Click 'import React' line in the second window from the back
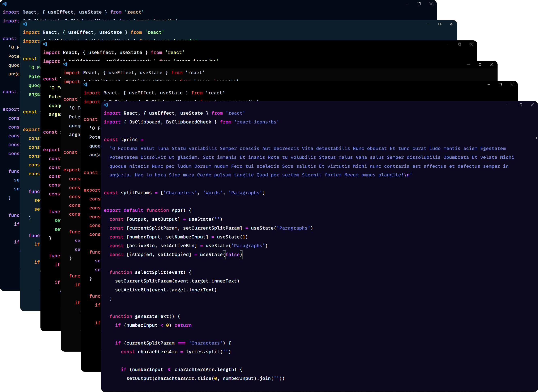Screen dimensions: 538x392 coord(93,32)
